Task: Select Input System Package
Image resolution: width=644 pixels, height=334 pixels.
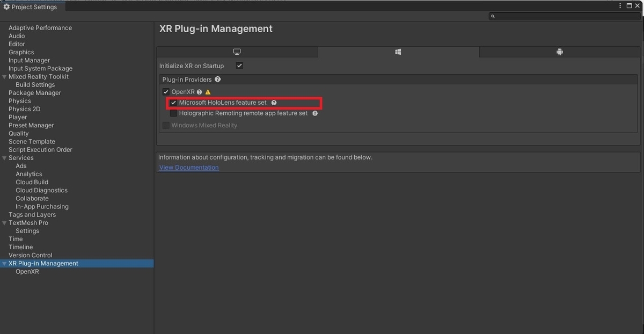Action: 40,69
